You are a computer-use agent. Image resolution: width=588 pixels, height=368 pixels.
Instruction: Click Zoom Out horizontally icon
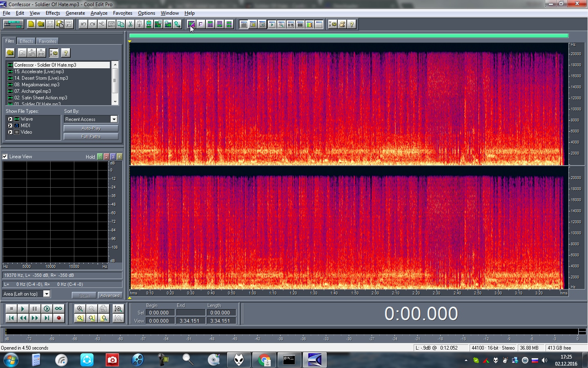pyautogui.click(x=92, y=309)
